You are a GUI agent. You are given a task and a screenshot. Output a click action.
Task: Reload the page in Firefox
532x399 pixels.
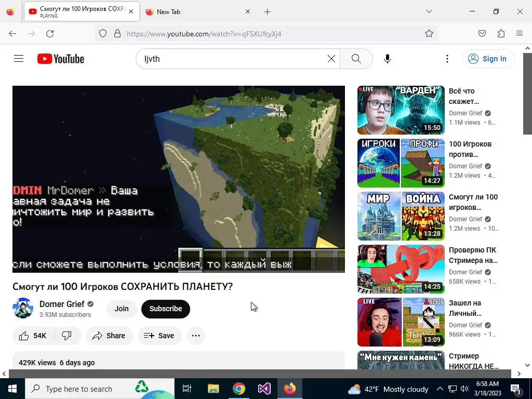pos(50,34)
